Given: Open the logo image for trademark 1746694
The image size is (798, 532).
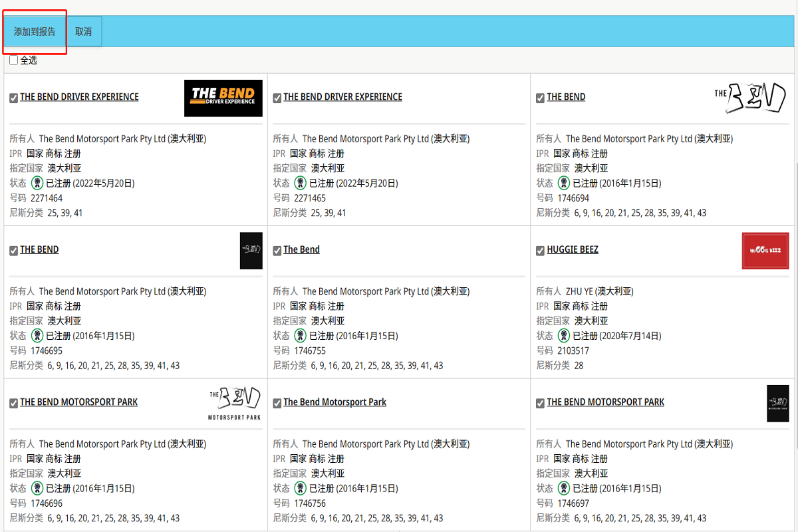Looking at the screenshot, I should pos(751,98).
